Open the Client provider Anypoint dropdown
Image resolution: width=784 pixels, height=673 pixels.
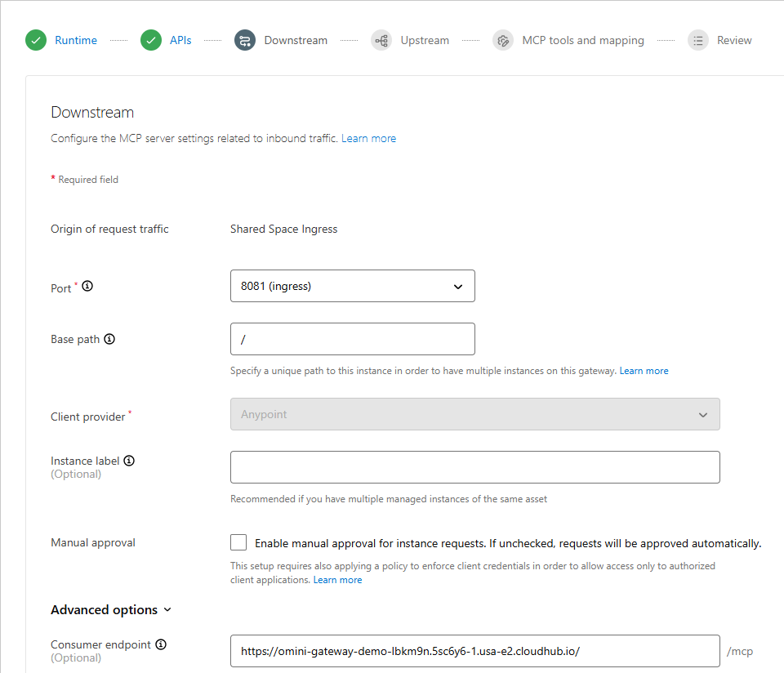(x=475, y=414)
